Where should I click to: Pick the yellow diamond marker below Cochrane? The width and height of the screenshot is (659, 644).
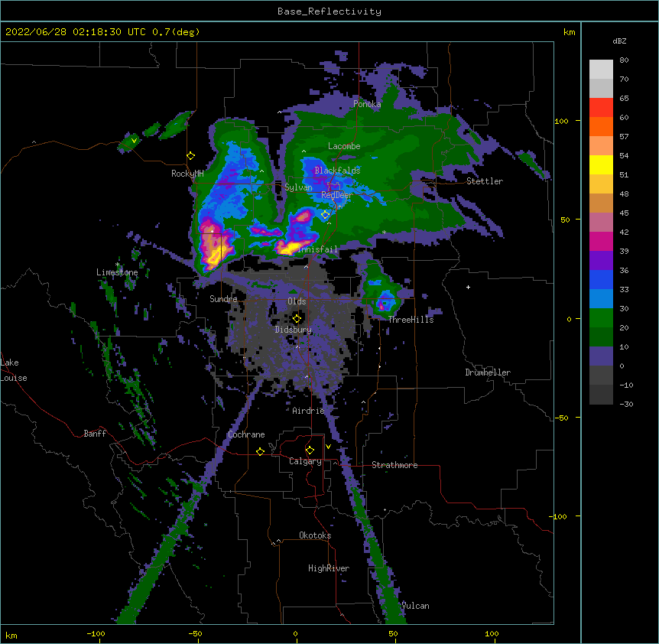[260, 451]
